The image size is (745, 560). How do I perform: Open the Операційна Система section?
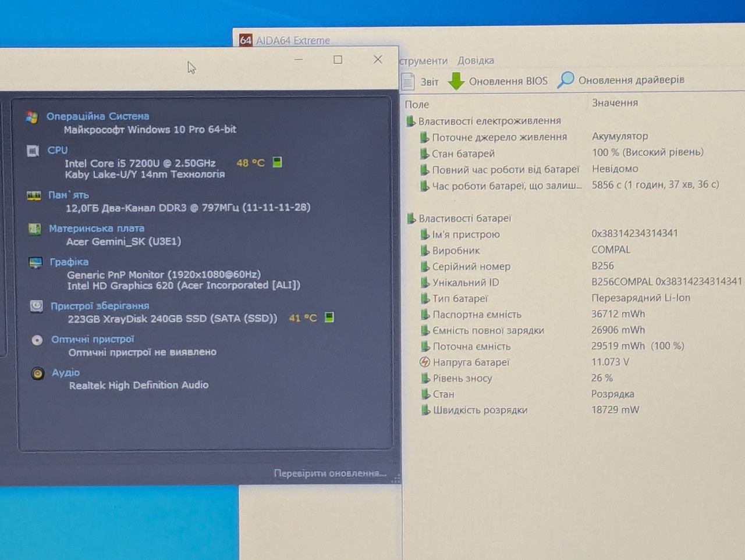[x=98, y=116]
